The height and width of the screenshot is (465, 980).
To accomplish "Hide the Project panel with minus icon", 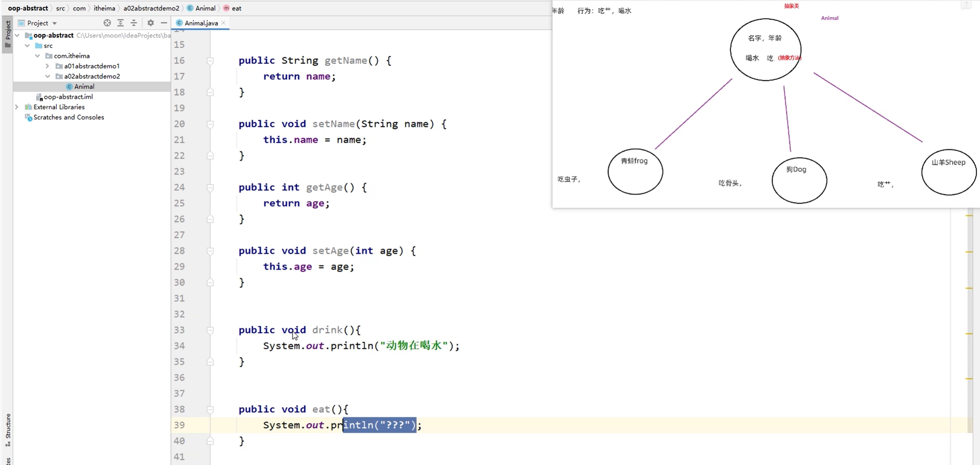I will coord(164,23).
